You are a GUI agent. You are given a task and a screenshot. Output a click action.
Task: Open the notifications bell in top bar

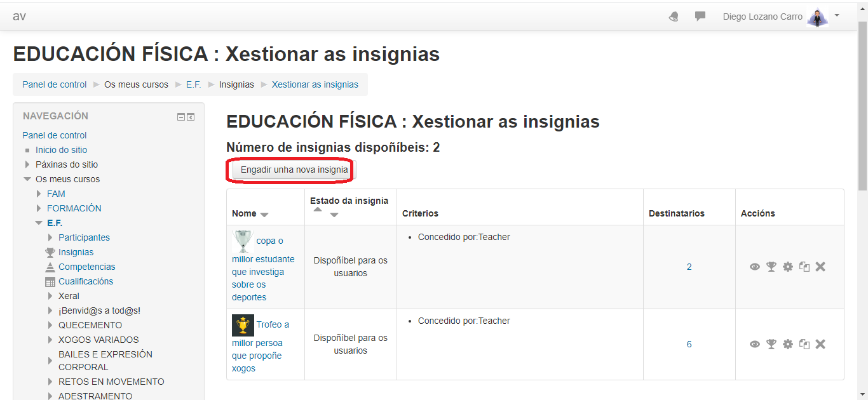click(x=674, y=17)
